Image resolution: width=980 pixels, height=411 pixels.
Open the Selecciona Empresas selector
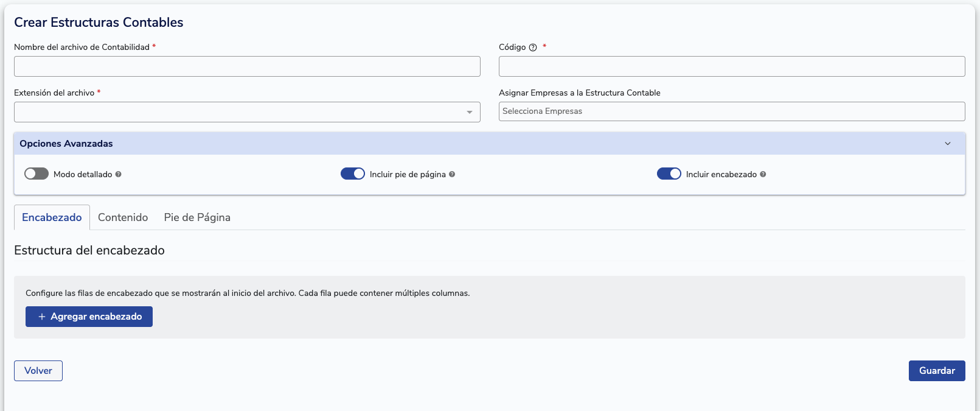(x=731, y=111)
